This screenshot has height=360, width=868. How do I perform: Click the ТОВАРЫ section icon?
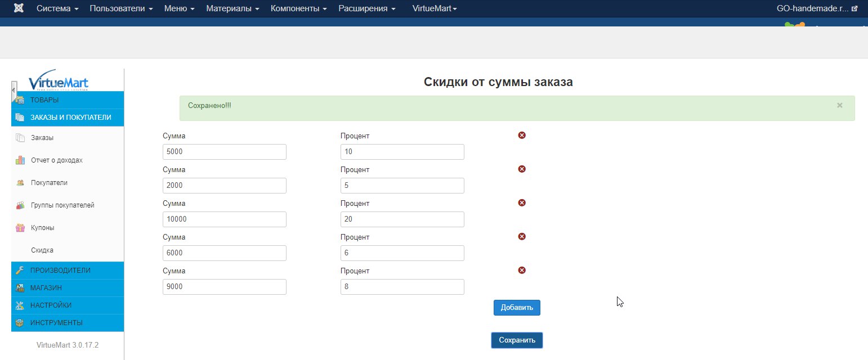point(20,100)
